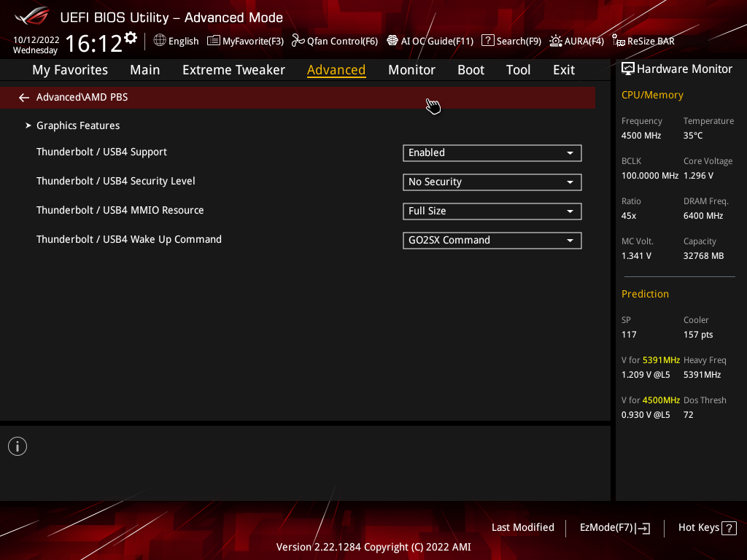Open Qfan Control fan icon
The width and height of the screenshot is (747, 560).
point(298,41)
